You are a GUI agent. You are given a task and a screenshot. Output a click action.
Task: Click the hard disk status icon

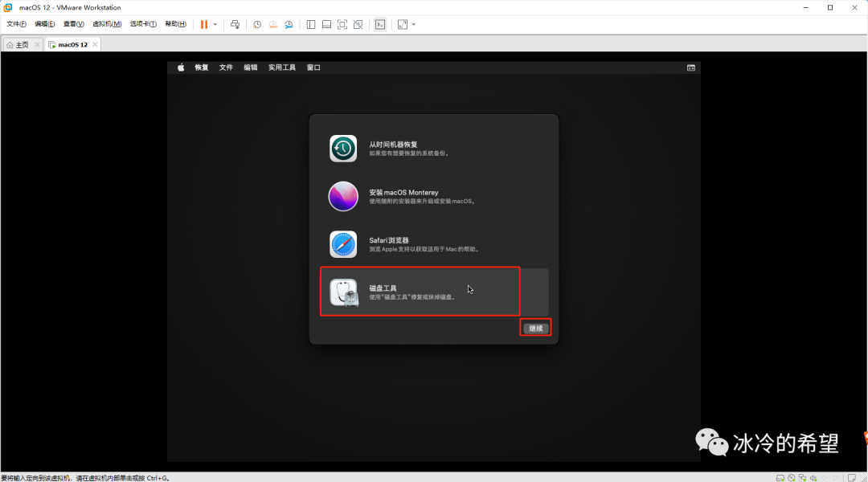[x=780, y=478]
